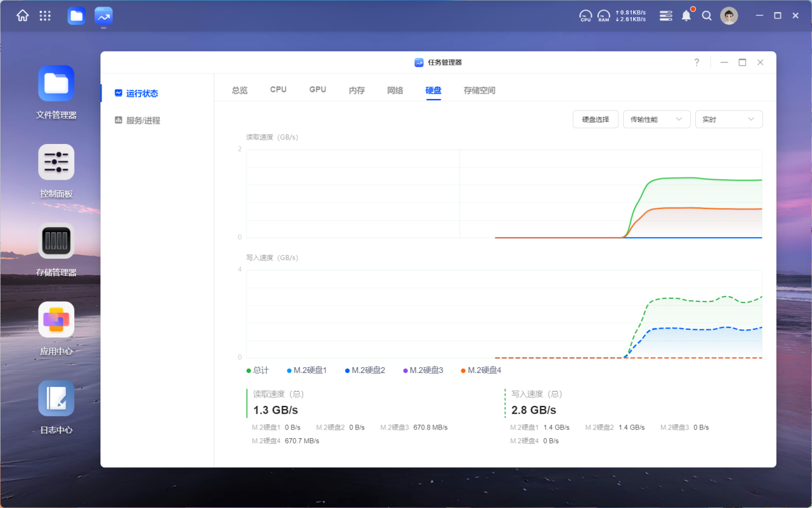Click the RAM gauge in the taskbar
Viewport: 812px width, 508px height.
[603, 15]
